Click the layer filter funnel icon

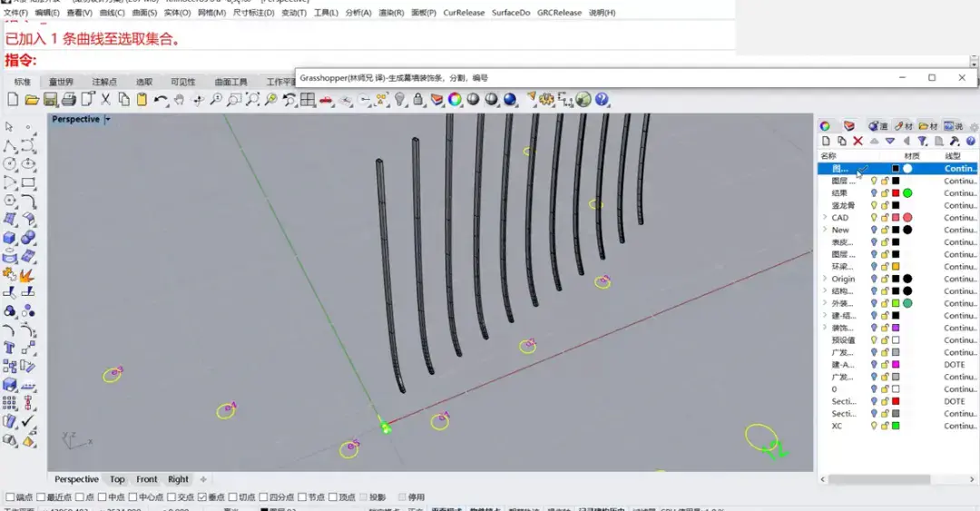click(x=922, y=142)
